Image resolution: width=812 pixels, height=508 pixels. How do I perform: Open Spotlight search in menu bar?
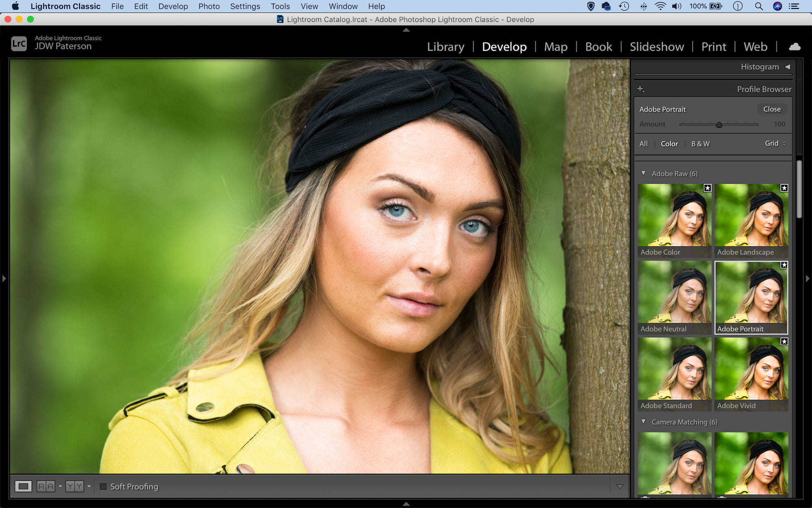758,6
